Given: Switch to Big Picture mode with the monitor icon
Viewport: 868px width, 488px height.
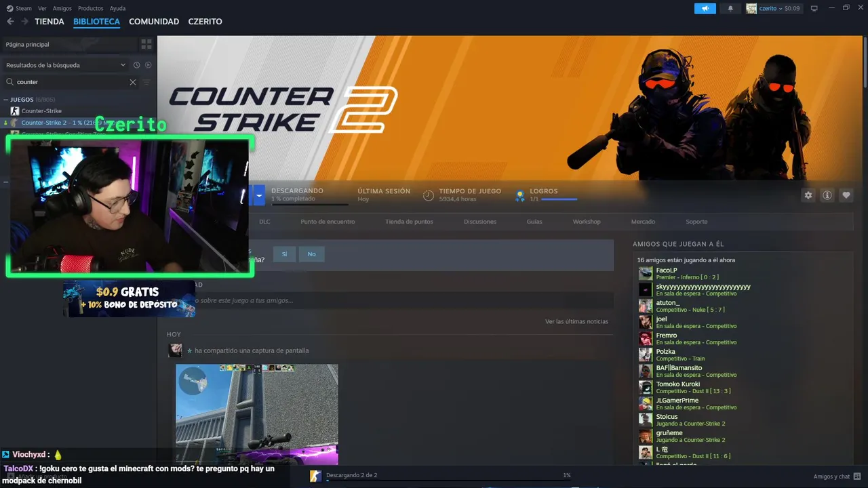Looking at the screenshot, I should pos(814,8).
